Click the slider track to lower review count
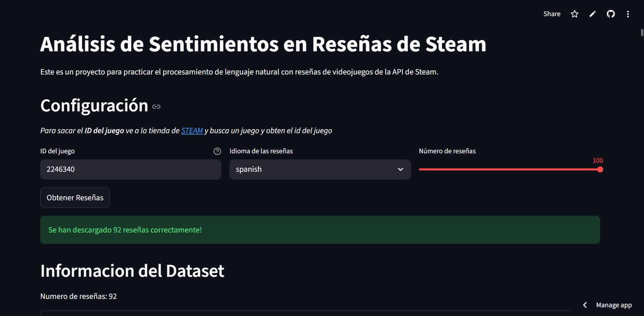This screenshot has height=316, width=644. [x=486, y=169]
